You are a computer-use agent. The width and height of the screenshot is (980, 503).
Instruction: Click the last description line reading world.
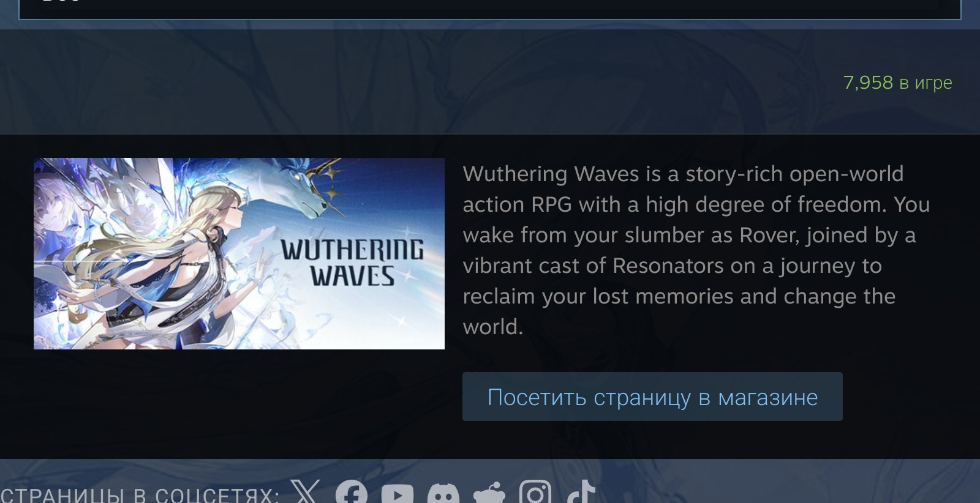coord(493,327)
